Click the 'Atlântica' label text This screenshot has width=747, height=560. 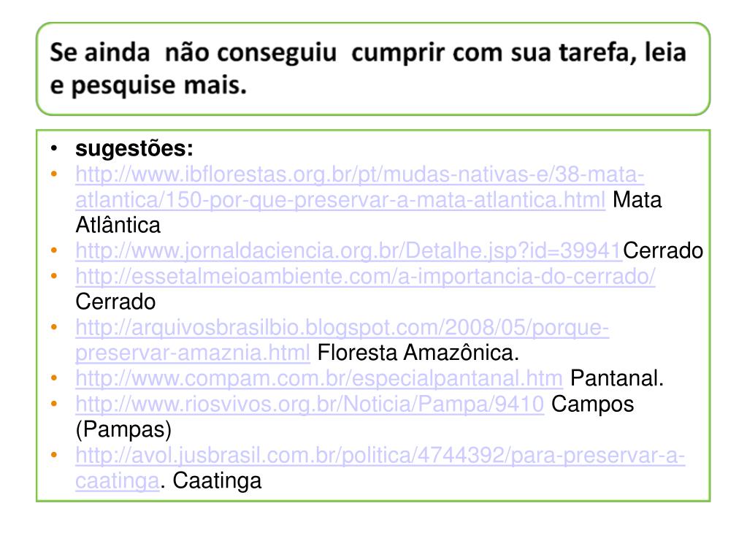(x=118, y=225)
